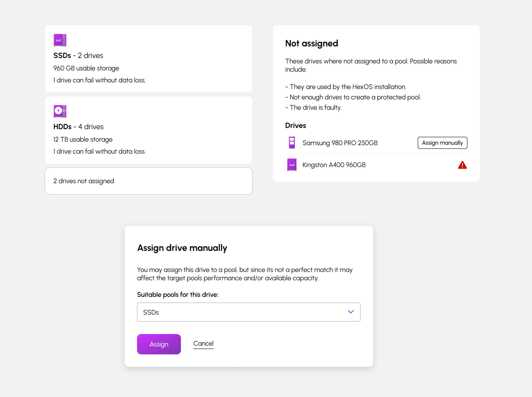Click the '12 TB usable storage' text
The height and width of the screenshot is (397, 532).
pos(83,139)
